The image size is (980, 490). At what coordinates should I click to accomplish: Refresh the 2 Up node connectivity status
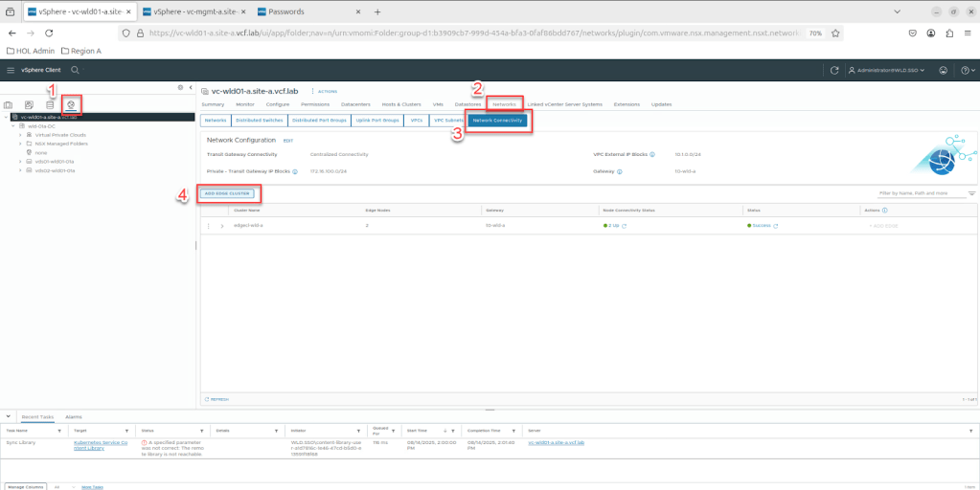point(624,226)
